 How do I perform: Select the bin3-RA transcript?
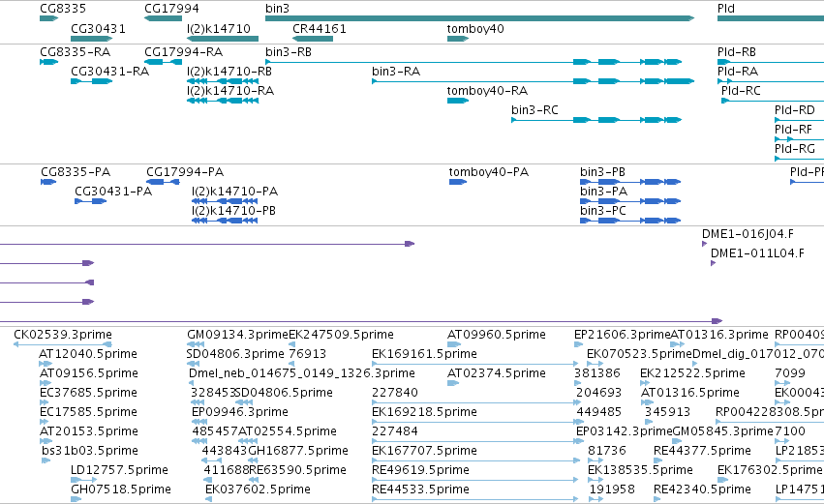396,72
